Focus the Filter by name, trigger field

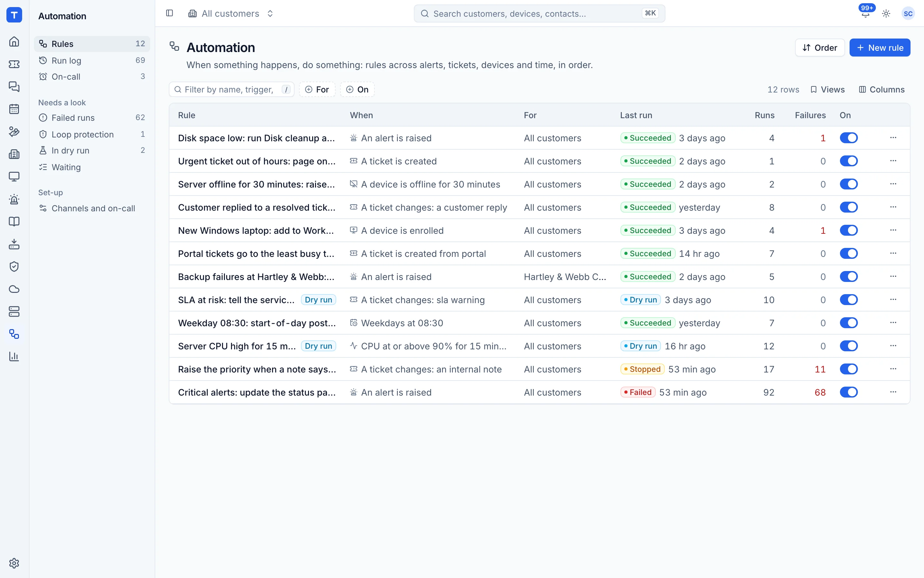coord(231,90)
